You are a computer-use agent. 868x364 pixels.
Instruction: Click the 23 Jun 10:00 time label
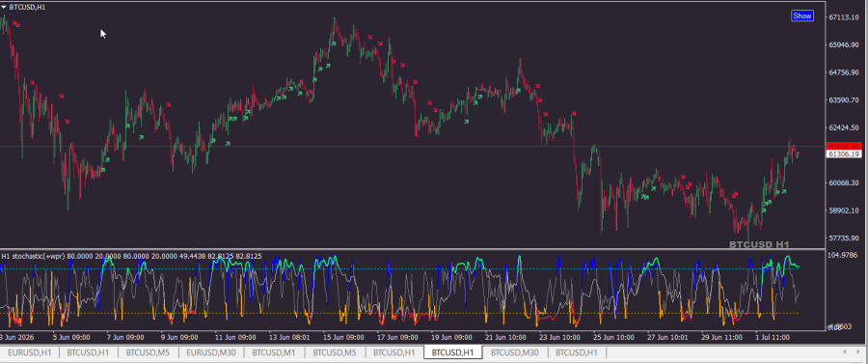(x=559, y=337)
